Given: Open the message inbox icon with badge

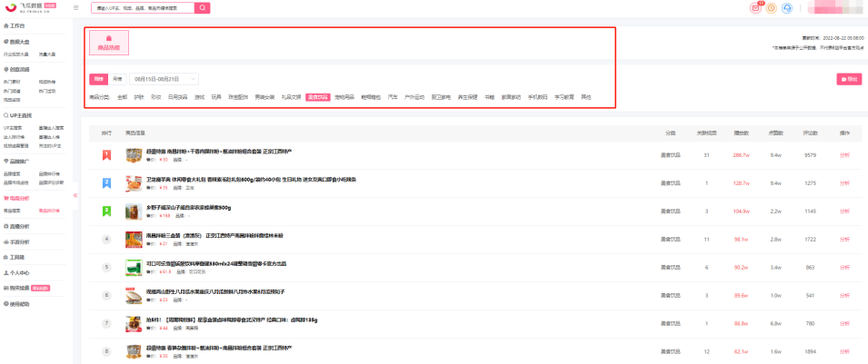Looking at the screenshot, I should coord(755,8).
